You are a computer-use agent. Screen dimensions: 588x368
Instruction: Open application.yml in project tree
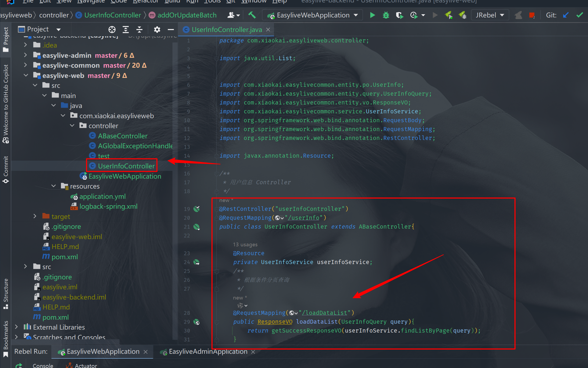[x=102, y=196]
